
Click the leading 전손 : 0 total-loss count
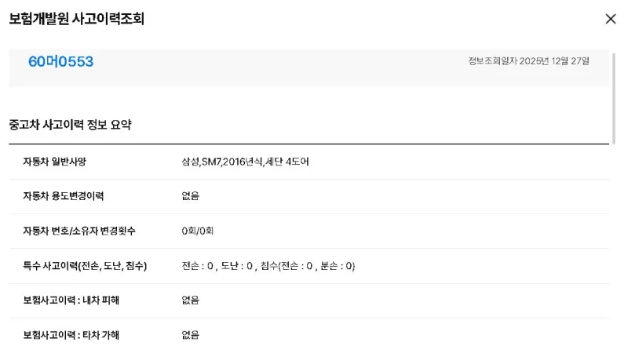(x=198, y=266)
